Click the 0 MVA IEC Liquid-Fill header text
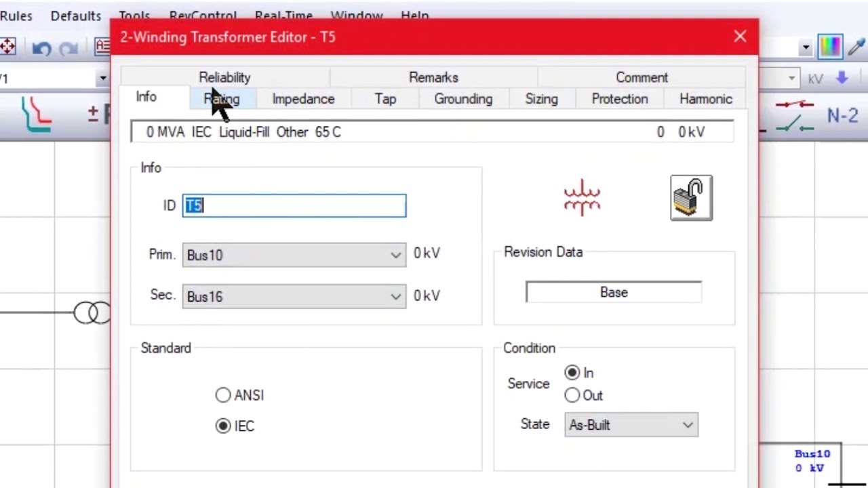This screenshot has width=868, height=488. click(x=243, y=132)
